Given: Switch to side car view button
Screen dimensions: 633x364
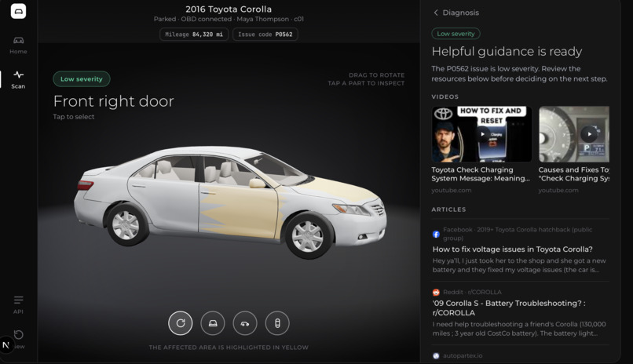Looking at the screenshot, I should 245,323.
